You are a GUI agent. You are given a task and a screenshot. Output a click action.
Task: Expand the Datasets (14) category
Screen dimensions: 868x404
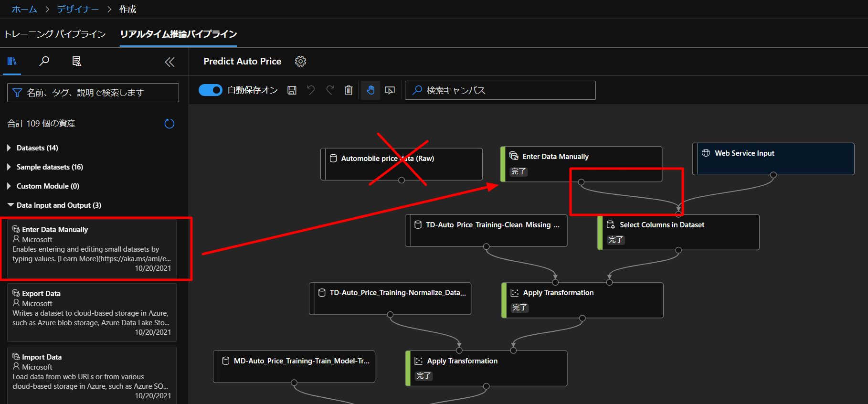(37, 148)
